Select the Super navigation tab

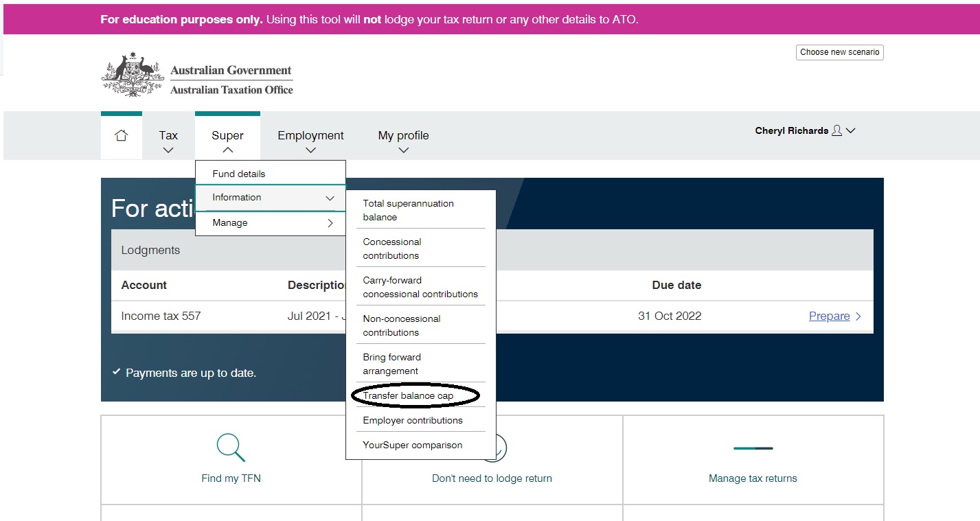pyautogui.click(x=227, y=135)
